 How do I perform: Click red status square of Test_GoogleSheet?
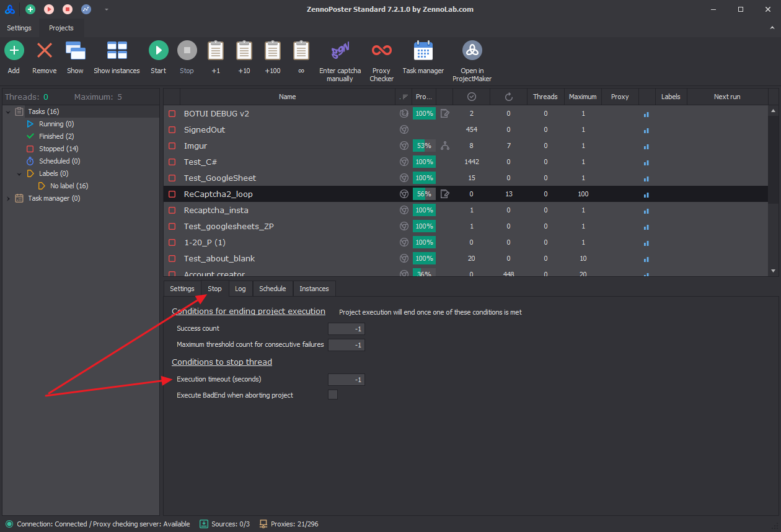click(172, 178)
